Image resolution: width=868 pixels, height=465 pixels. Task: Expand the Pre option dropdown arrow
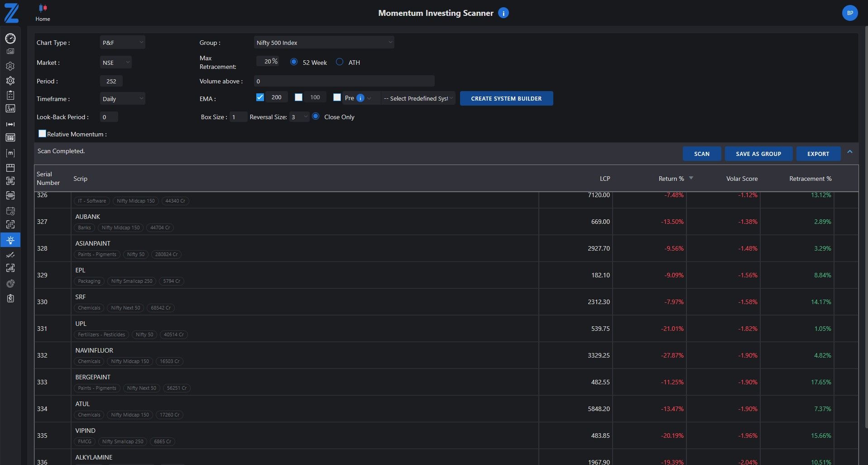pyautogui.click(x=369, y=98)
